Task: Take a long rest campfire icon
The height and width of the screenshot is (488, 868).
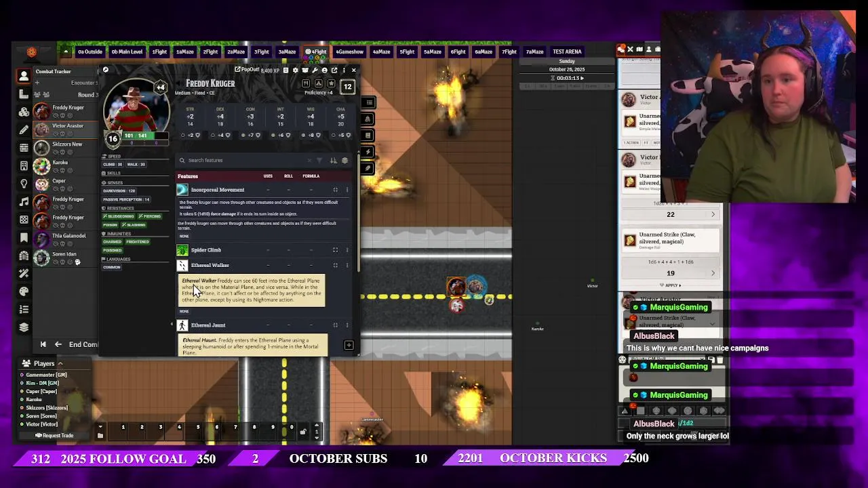Action: [x=319, y=83]
